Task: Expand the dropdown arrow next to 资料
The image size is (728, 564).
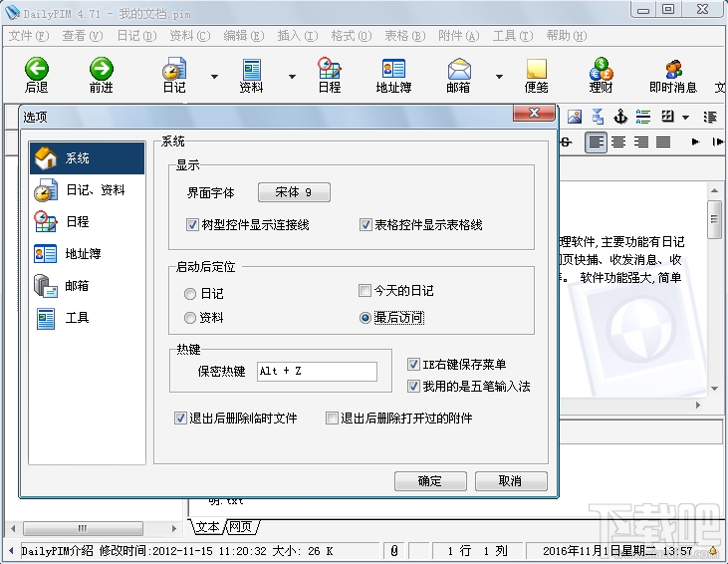Action: pos(292,77)
